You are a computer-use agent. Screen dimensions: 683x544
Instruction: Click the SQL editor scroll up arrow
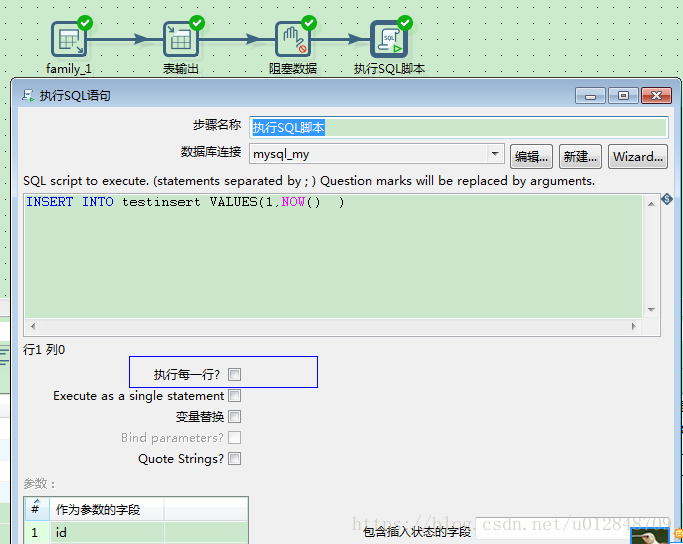651,203
